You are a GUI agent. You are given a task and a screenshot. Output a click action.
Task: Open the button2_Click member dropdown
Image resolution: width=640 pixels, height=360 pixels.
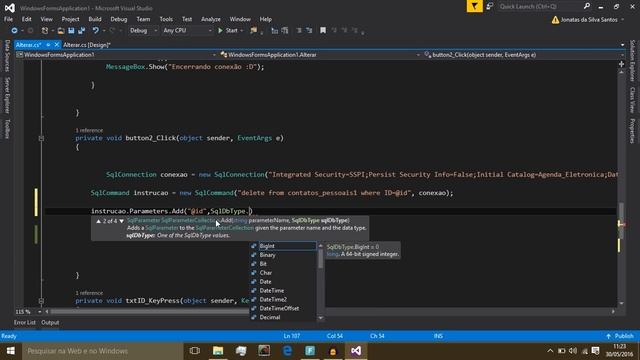pyautogui.click(x=524, y=55)
